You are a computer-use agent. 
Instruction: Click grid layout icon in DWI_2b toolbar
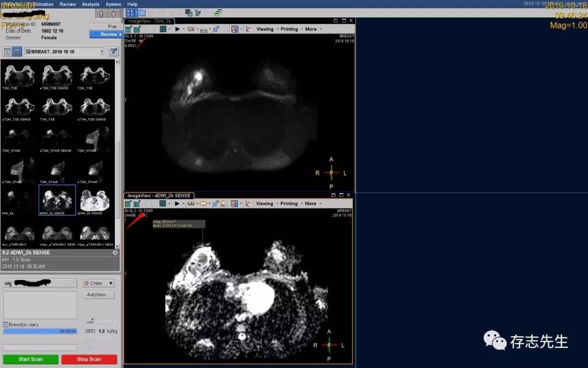(163, 29)
